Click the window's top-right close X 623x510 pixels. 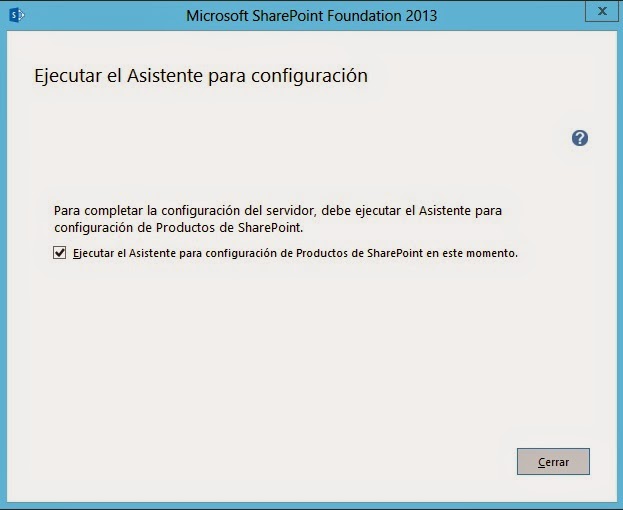600,13
